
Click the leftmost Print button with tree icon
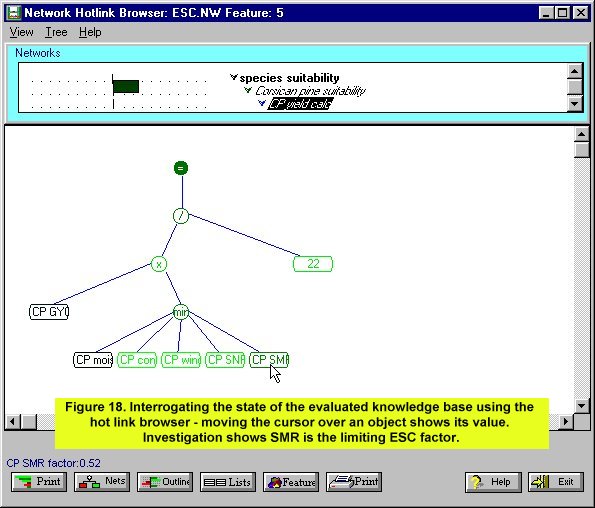tap(39, 482)
